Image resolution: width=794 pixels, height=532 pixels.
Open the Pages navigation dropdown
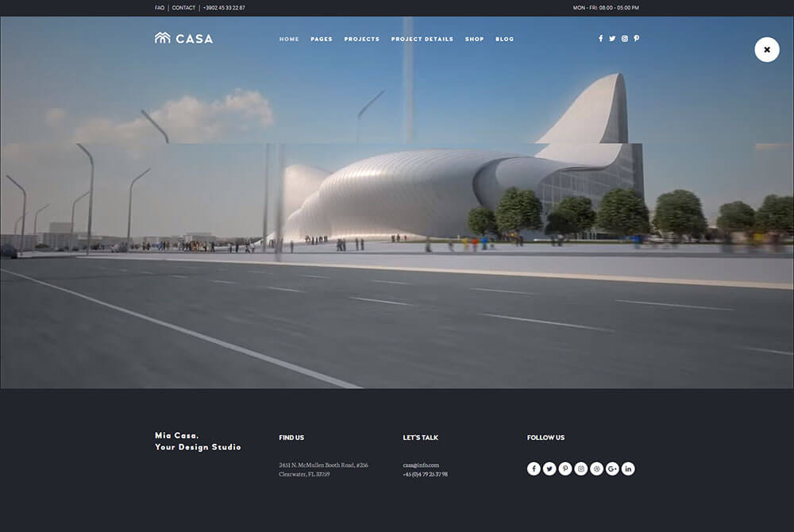pos(322,38)
